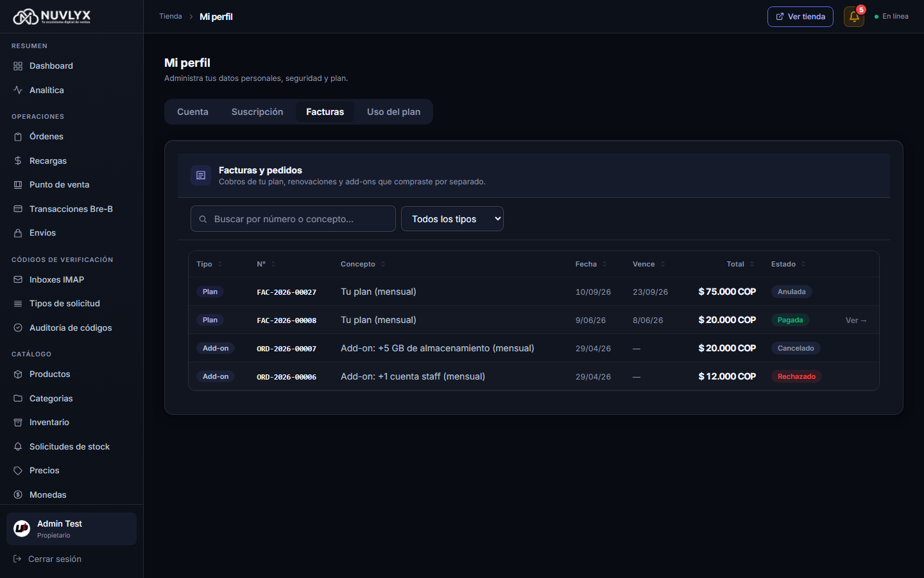924x578 pixels.
Task: Switch to the Suscripción tab
Action: coord(257,112)
